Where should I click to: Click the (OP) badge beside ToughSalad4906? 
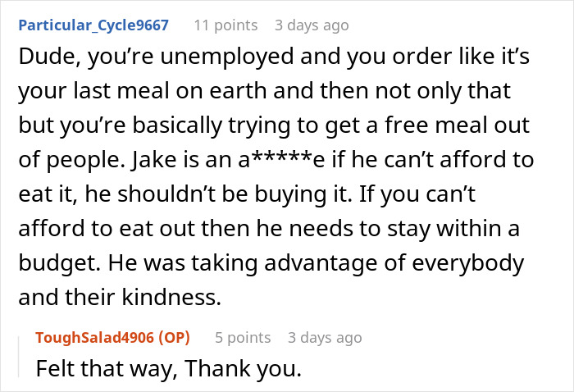click(x=174, y=337)
